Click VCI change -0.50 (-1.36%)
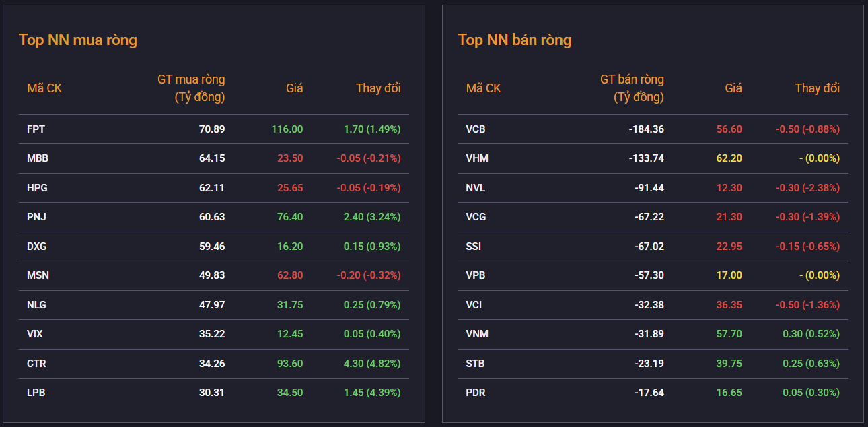The image size is (868, 427). [807, 305]
